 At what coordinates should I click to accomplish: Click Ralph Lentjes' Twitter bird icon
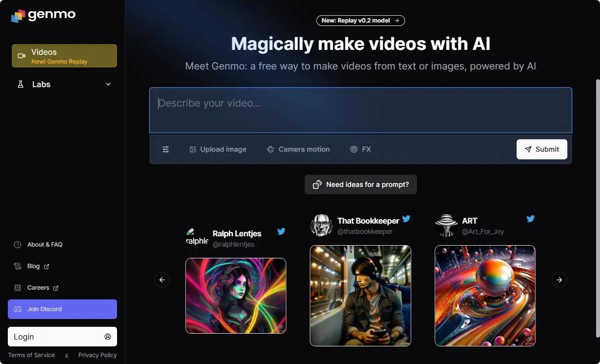tap(281, 231)
